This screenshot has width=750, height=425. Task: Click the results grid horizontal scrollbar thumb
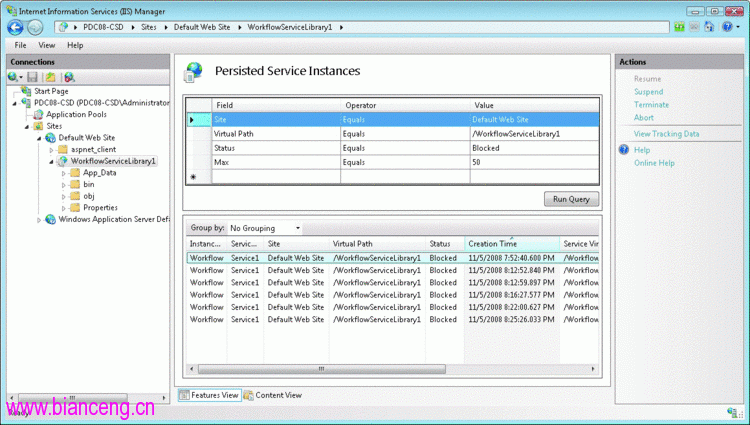click(321, 369)
